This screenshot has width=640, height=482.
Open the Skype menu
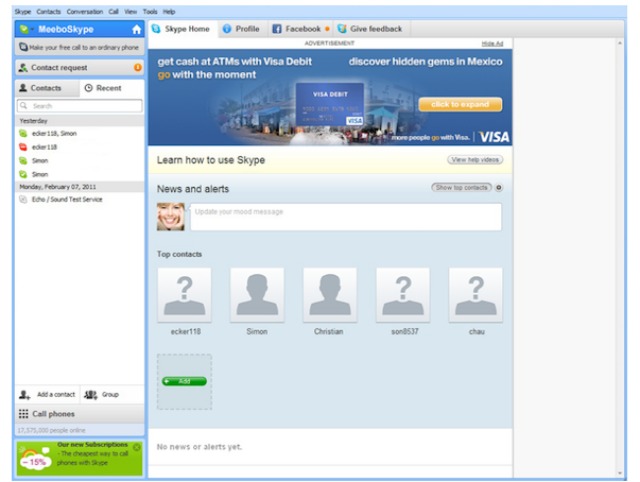click(23, 12)
